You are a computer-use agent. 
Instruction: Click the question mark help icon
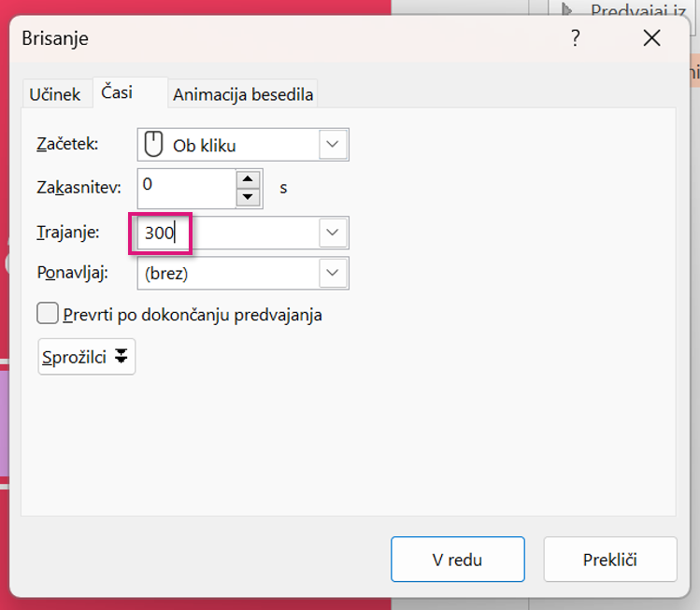tap(575, 38)
